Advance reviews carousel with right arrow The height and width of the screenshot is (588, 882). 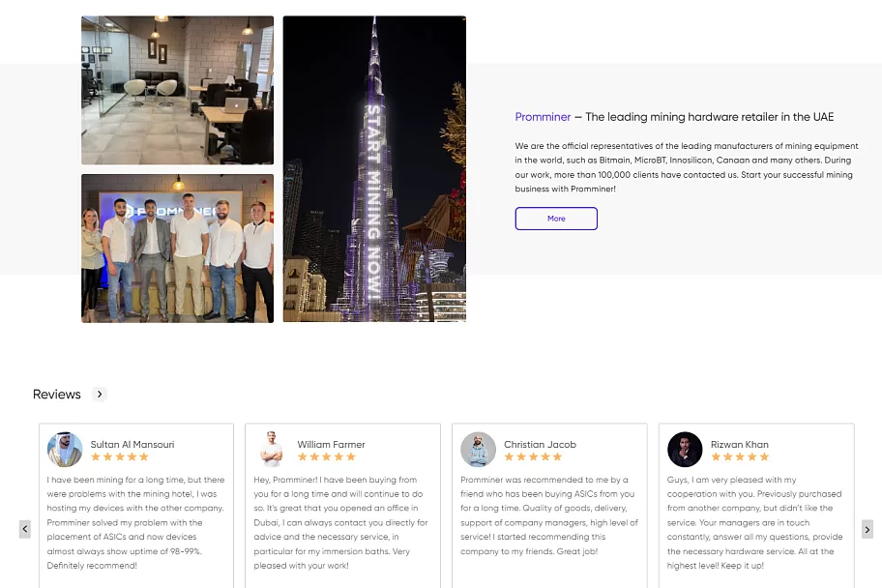pos(867,529)
